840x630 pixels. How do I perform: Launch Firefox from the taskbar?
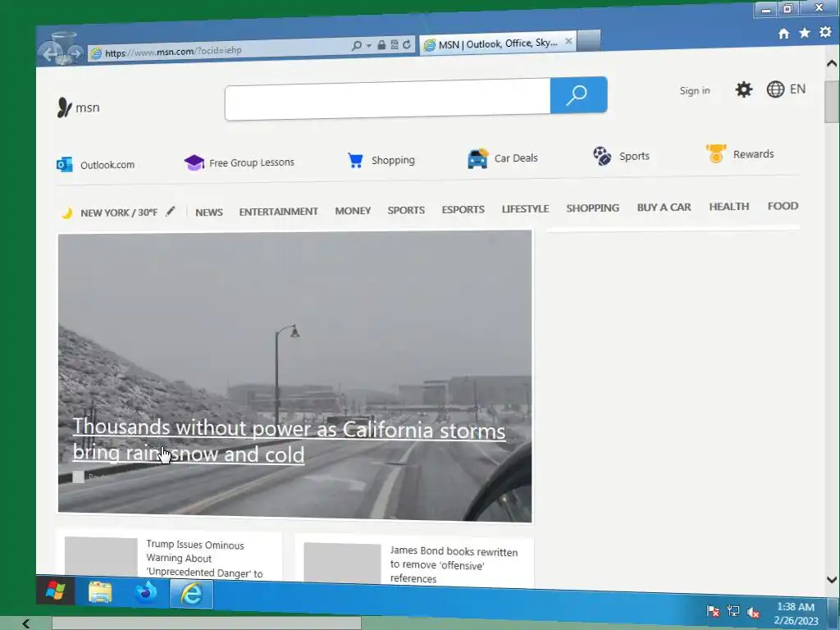[146, 593]
